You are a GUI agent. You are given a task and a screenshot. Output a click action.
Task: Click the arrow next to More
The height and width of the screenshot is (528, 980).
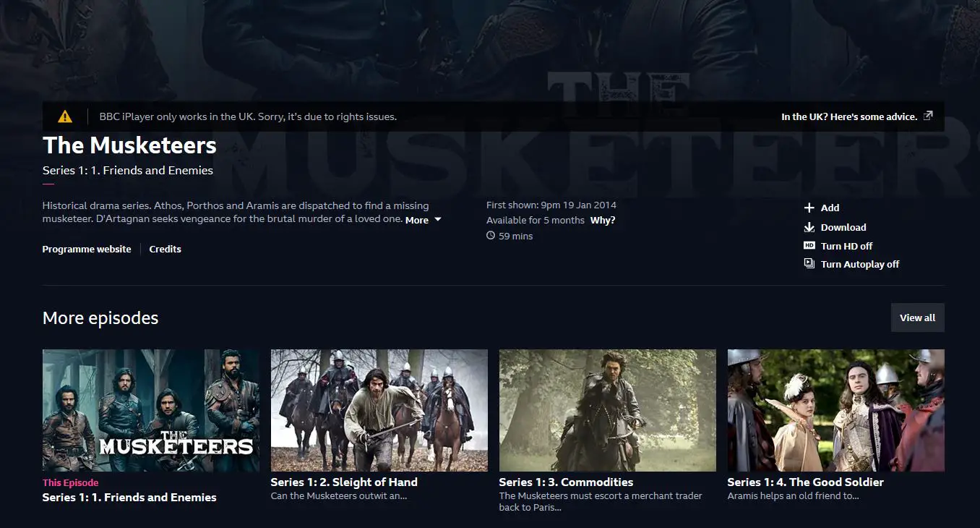pos(437,220)
